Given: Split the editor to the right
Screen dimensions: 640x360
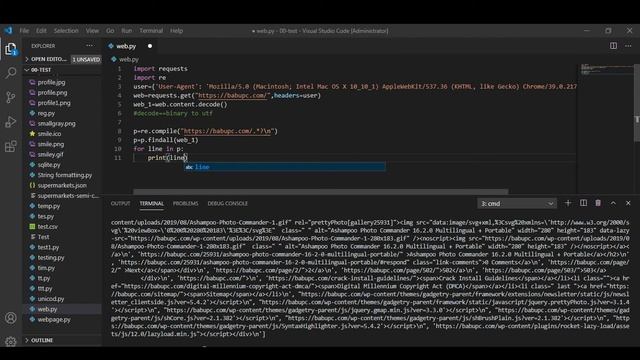Looking at the screenshot, I should 613,46.
